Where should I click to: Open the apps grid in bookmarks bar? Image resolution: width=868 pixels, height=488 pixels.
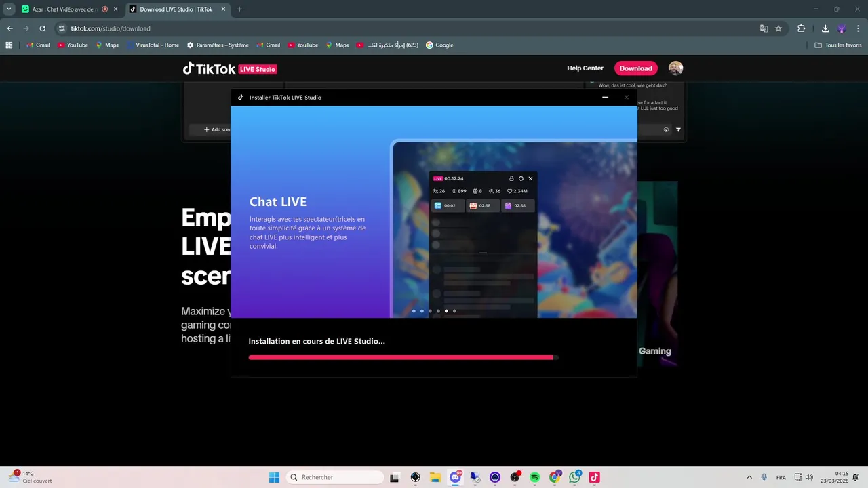click(x=9, y=45)
